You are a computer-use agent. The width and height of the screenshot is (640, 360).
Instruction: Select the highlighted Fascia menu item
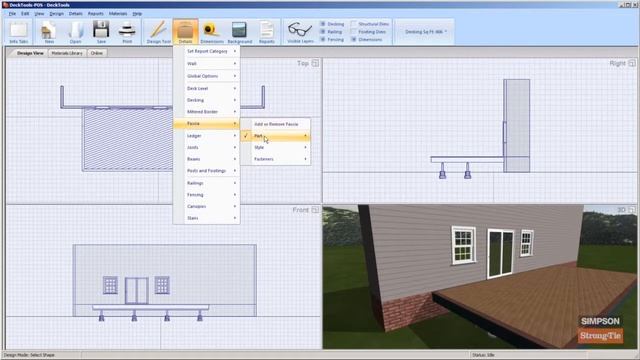coord(207,124)
